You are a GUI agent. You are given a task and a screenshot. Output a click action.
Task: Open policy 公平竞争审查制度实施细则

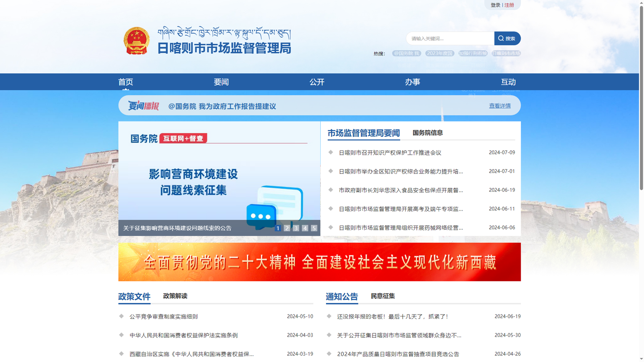point(164,316)
